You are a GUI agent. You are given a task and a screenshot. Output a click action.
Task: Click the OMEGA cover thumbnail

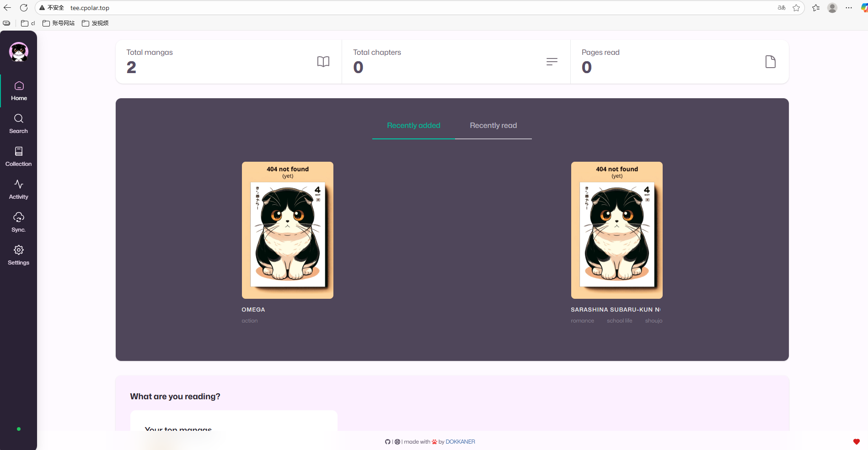click(288, 230)
